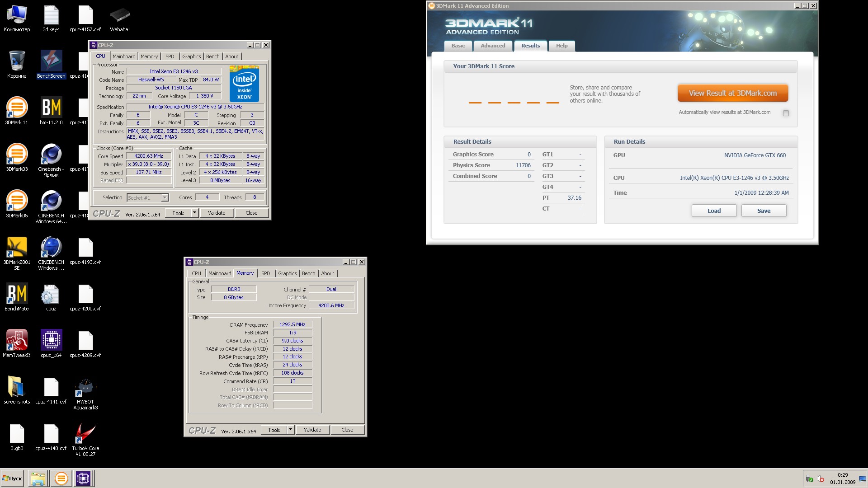Launch BenchMate desktop shortcut

click(17, 297)
